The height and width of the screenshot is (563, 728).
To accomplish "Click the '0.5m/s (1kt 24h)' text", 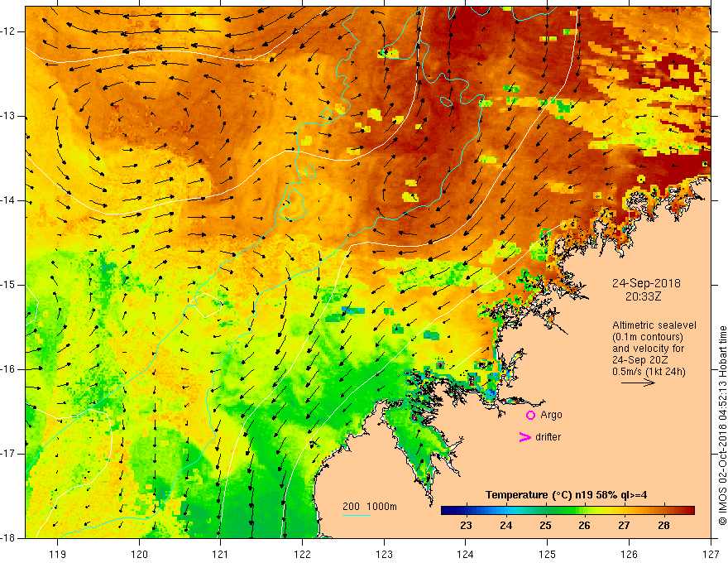I will [649, 372].
